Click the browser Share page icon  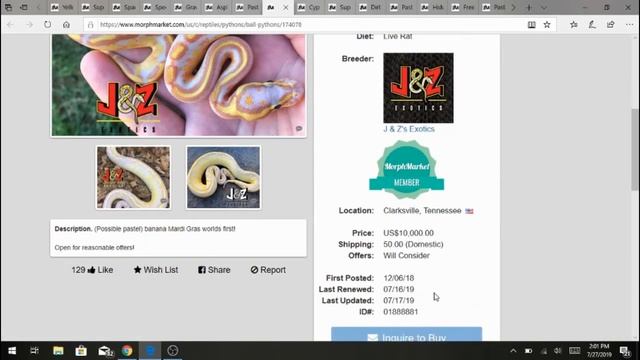click(x=611, y=24)
